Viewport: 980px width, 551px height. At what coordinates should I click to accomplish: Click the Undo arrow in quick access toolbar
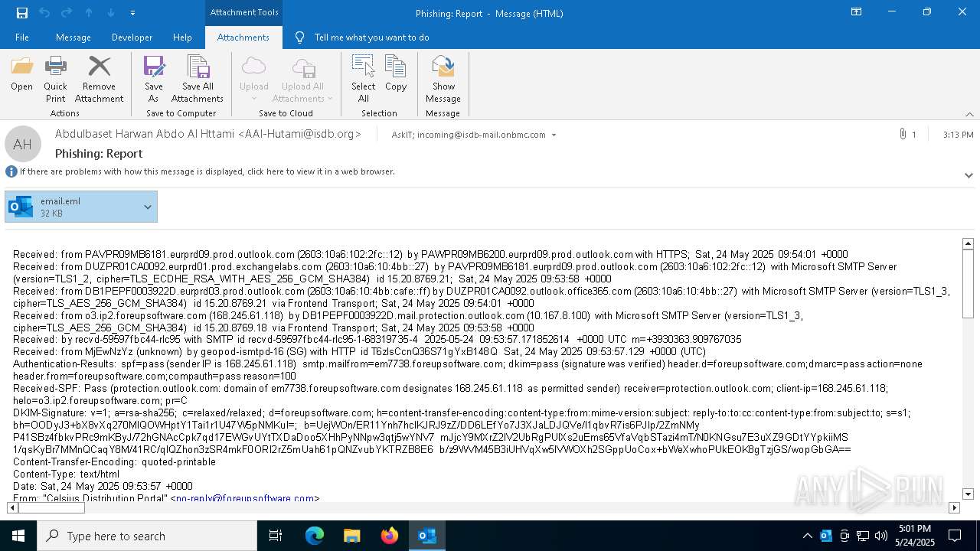tap(44, 13)
